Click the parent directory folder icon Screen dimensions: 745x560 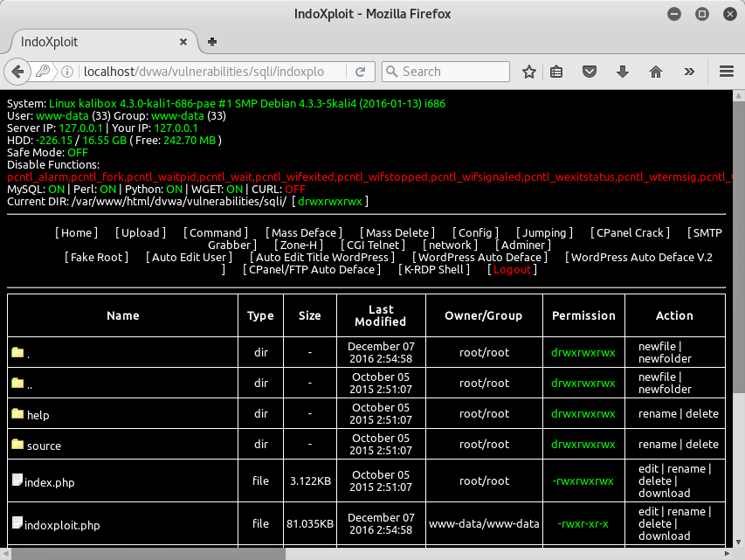(x=17, y=383)
